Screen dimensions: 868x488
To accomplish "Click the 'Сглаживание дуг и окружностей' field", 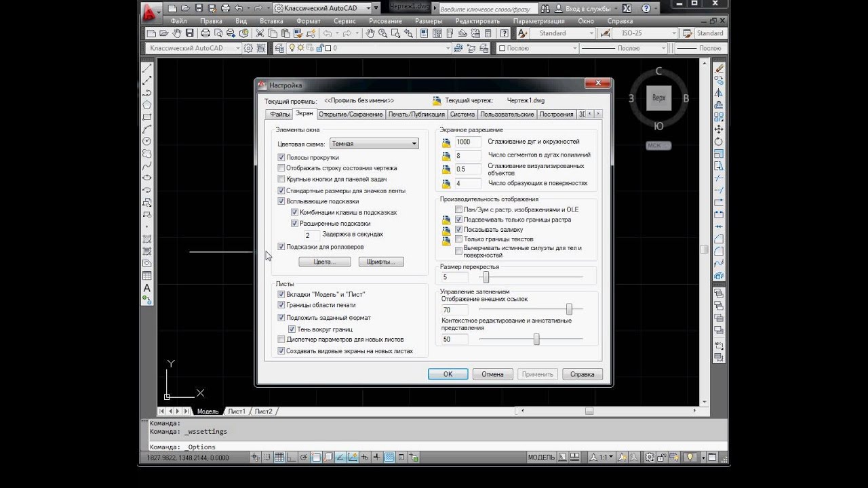I will pyautogui.click(x=468, y=142).
